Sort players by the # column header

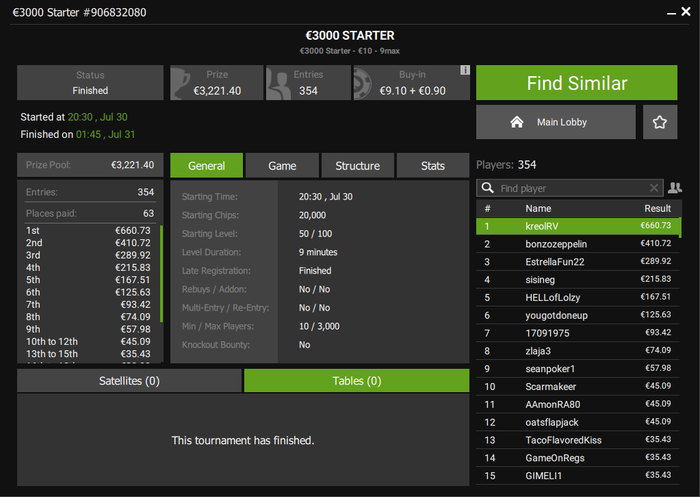pos(488,209)
